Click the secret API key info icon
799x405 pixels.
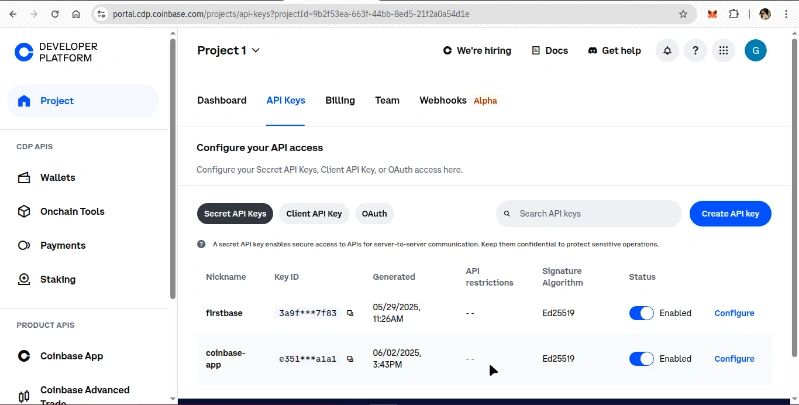click(201, 244)
